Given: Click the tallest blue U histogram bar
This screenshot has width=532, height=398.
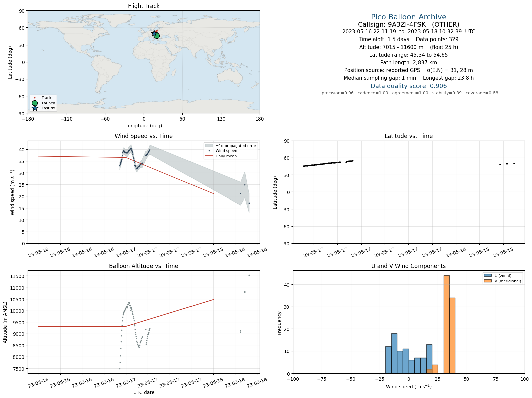Looking at the screenshot, I should pos(394,353).
